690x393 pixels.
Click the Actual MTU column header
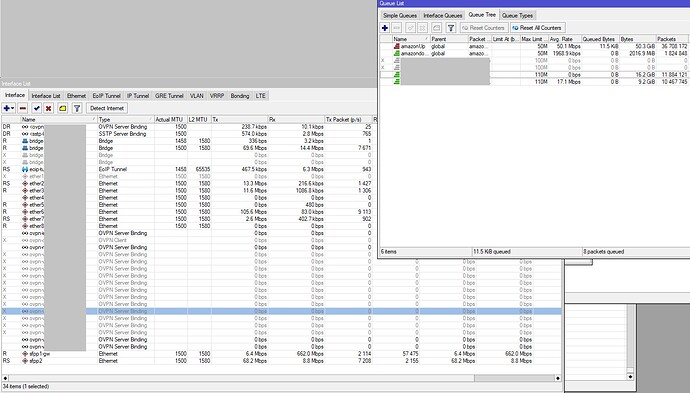point(171,119)
